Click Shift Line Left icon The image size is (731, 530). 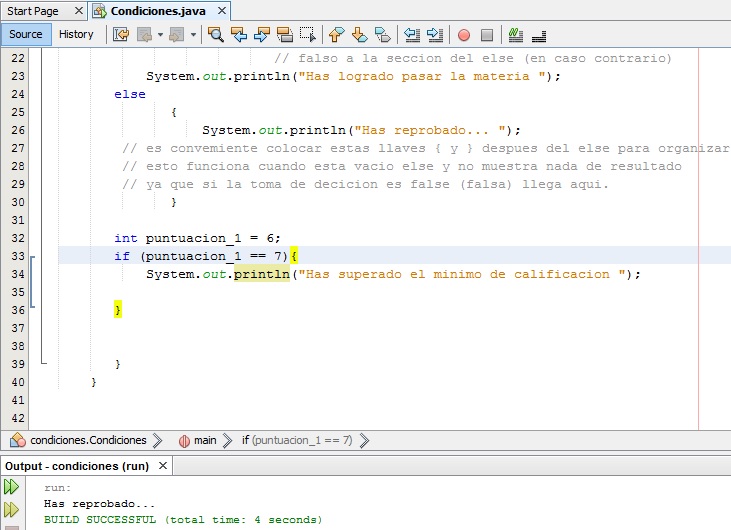pos(412,34)
